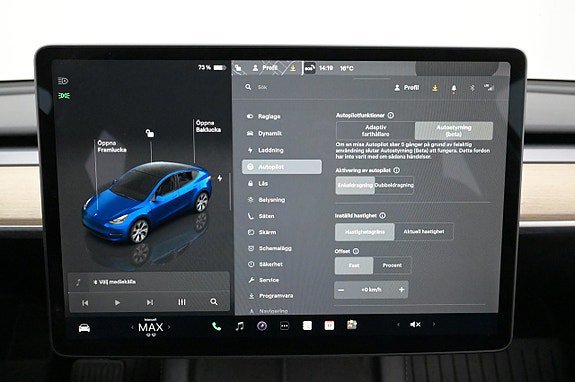Screen dimensions: 575x382
Task: Tap Öppna Framlucka to open frunk
Action: tap(112, 146)
